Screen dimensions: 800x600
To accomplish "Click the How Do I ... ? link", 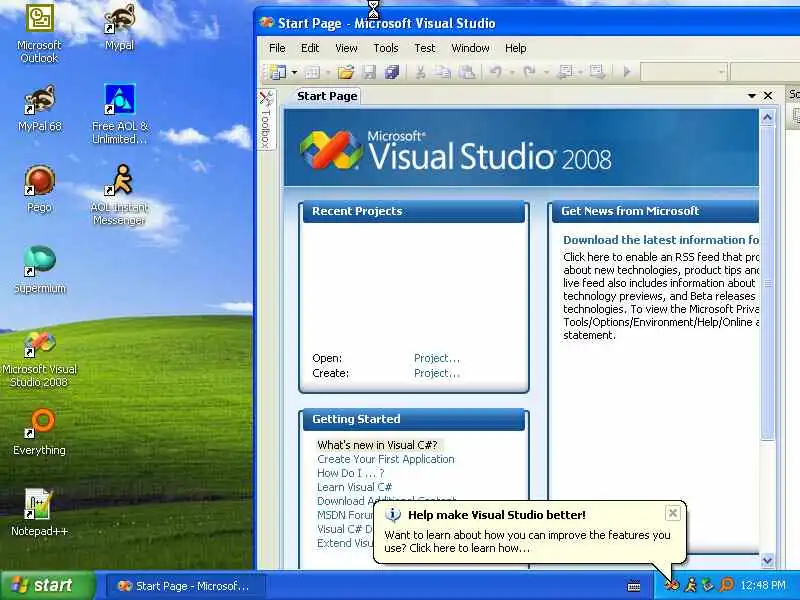I will pos(351,473).
